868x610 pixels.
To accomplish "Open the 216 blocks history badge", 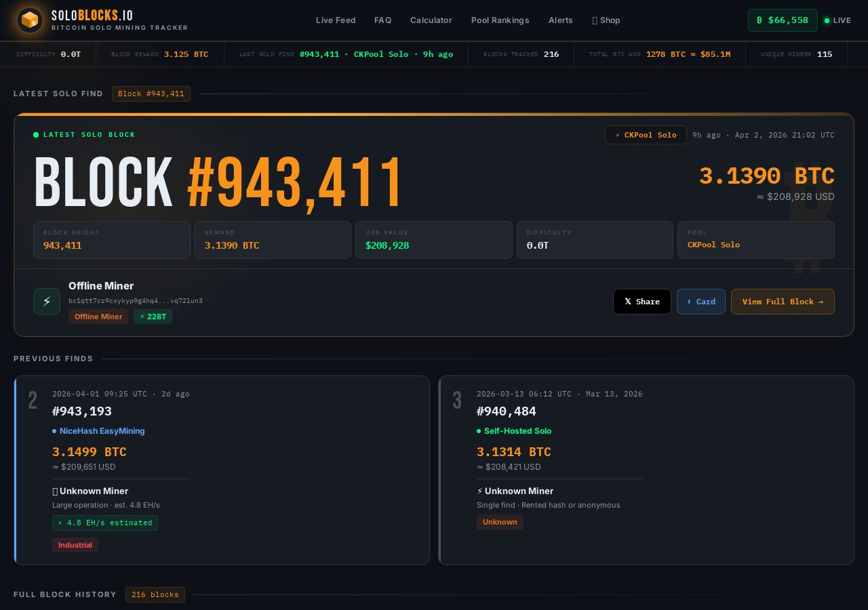I will click(x=155, y=594).
